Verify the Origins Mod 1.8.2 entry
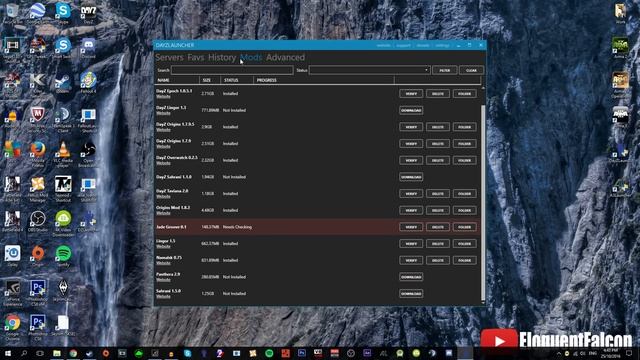640x360 pixels. [411, 211]
